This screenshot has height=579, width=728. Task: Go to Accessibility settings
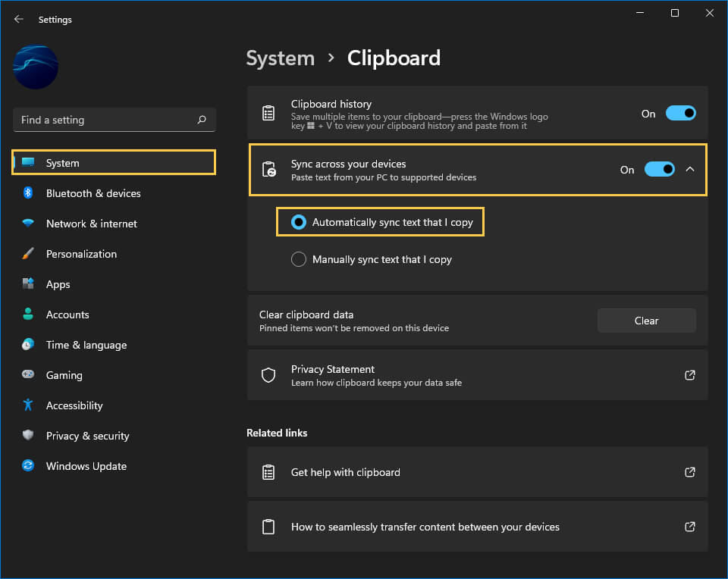(x=115, y=405)
